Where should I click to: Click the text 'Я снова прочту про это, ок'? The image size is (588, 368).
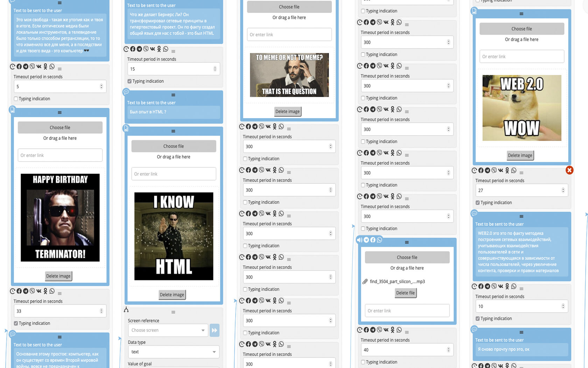(x=504, y=349)
